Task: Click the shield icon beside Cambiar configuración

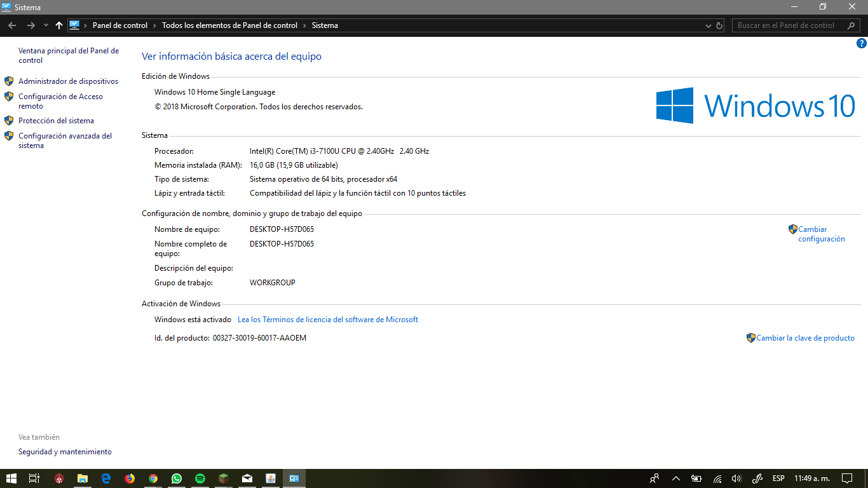Action: coord(793,229)
